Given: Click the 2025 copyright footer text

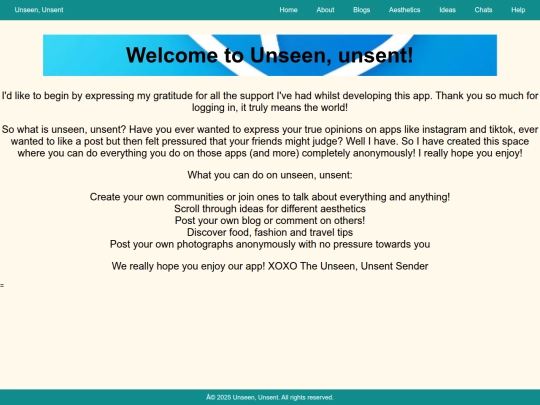Looking at the screenshot, I should 270,397.
